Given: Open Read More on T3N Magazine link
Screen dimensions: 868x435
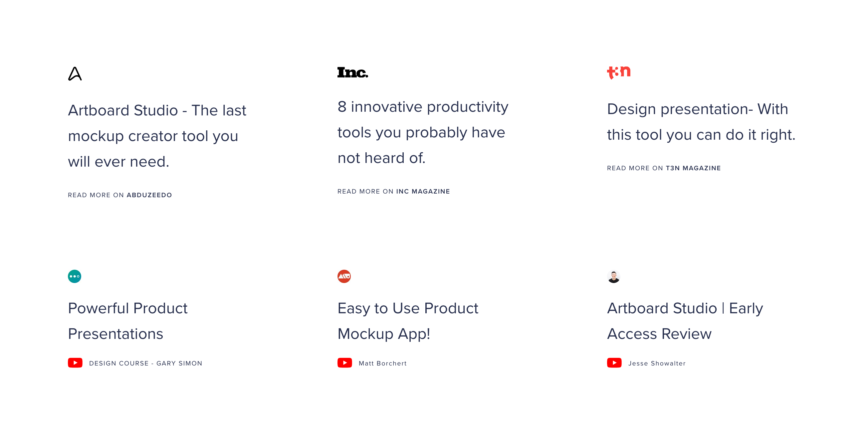Looking at the screenshot, I should pyautogui.click(x=664, y=168).
